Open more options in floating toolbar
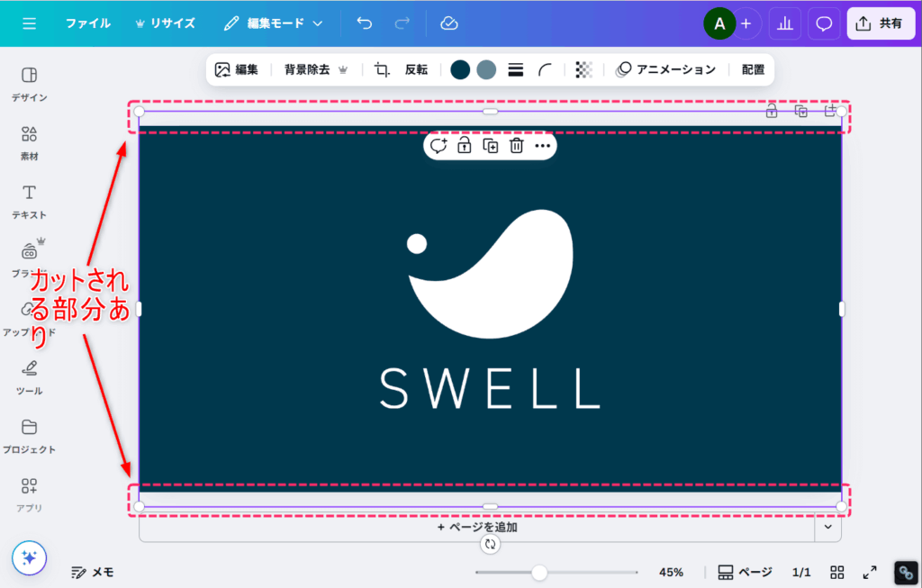 (x=543, y=146)
